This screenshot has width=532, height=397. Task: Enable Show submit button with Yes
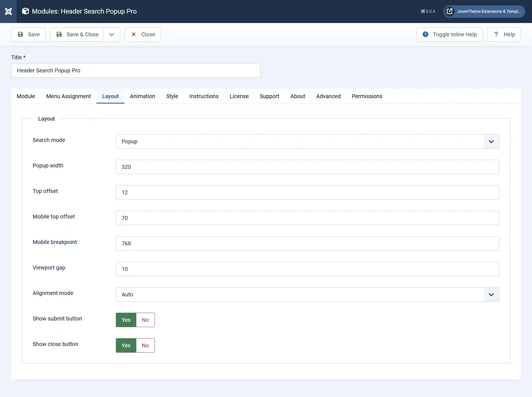pyautogui.click(x=126, y=320)
